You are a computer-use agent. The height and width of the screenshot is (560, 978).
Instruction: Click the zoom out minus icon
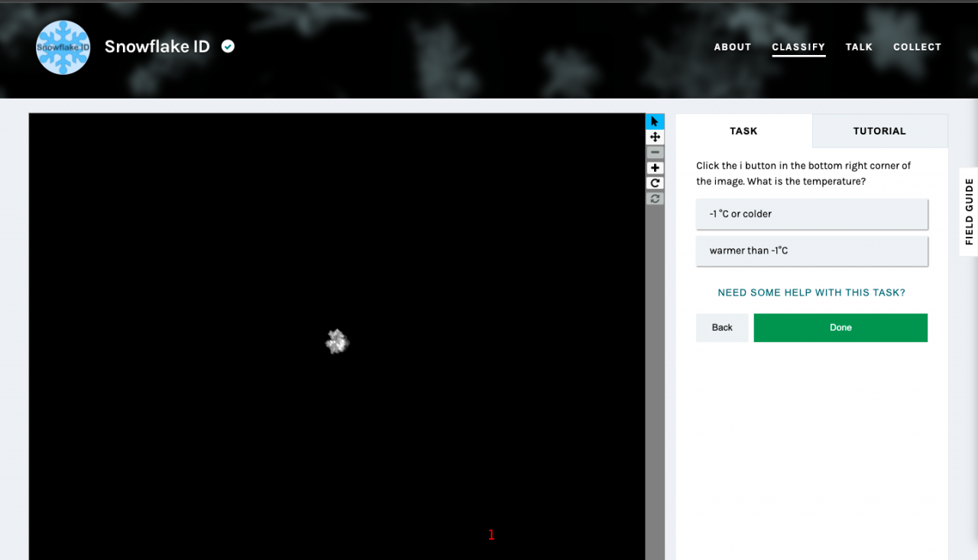pos(655,152)
